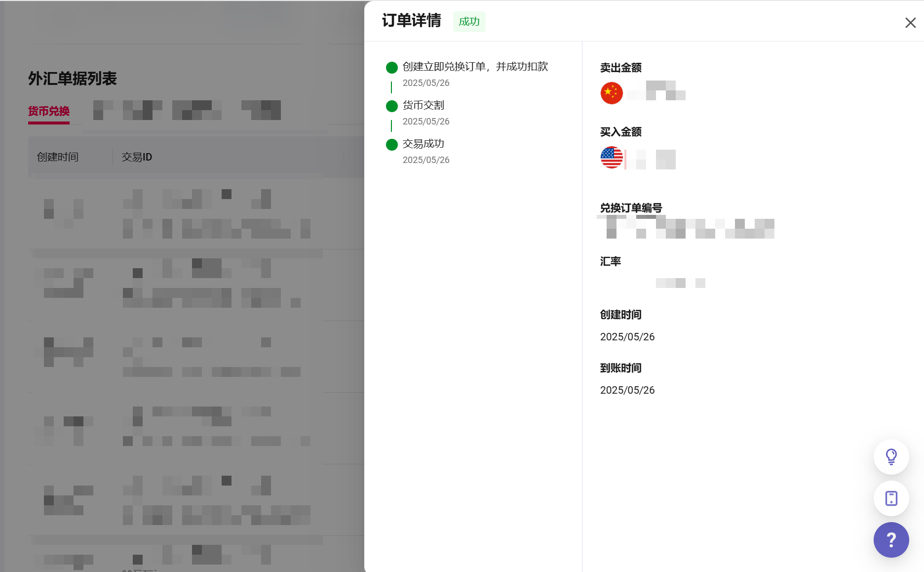Click the green dot beside 货币交割
This screenshot has height=572, width=924.
click(392, 106)
